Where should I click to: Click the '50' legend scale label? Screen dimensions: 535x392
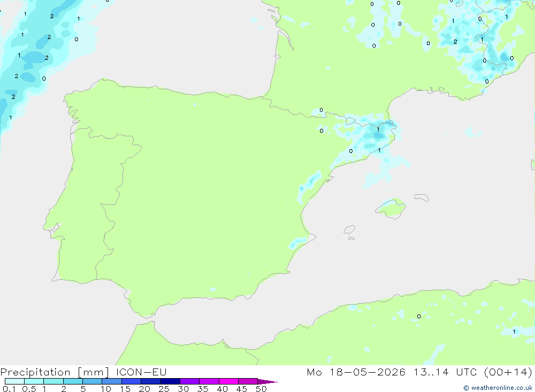[262, 389]
